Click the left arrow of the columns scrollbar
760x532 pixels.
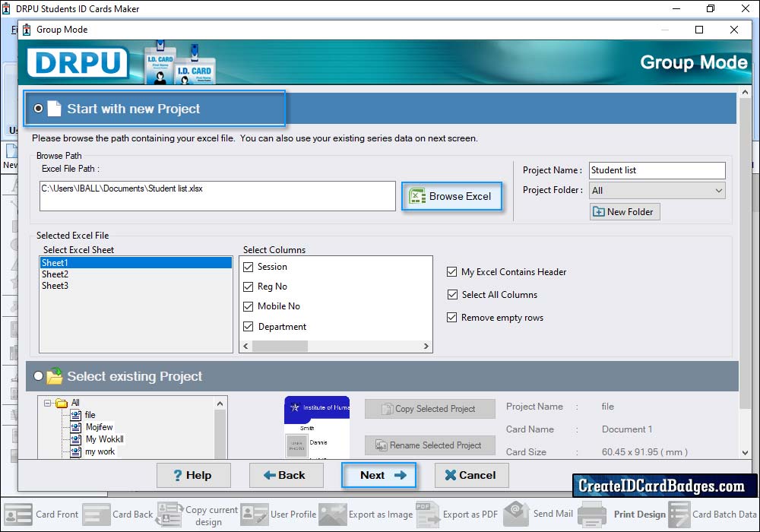[x=245, y=346]
